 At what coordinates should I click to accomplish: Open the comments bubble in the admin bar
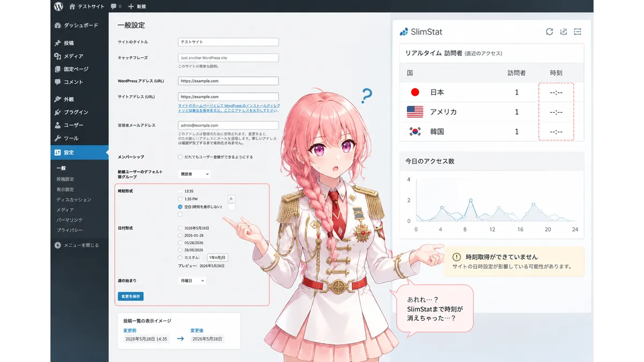tap(113, 6)
